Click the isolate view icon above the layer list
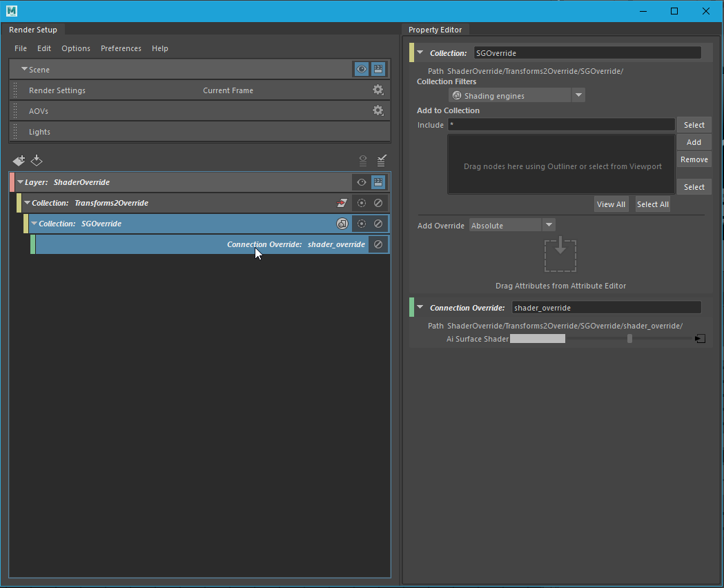This screenshot has height=588, width=724. point(363,160)
